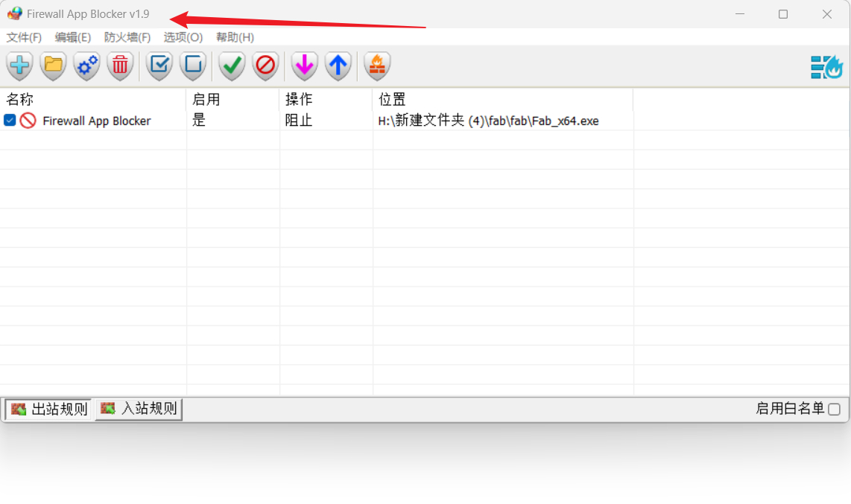This screenshot has width=851, height=504.
Task: Sort by the 名称 column header
Action: click(93, 99)
